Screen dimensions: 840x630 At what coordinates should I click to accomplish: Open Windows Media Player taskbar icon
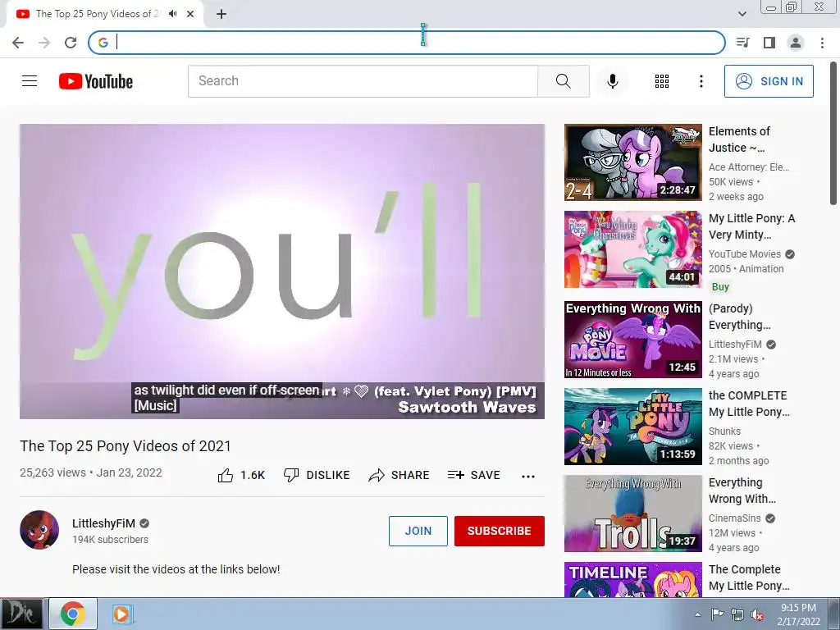122,614
